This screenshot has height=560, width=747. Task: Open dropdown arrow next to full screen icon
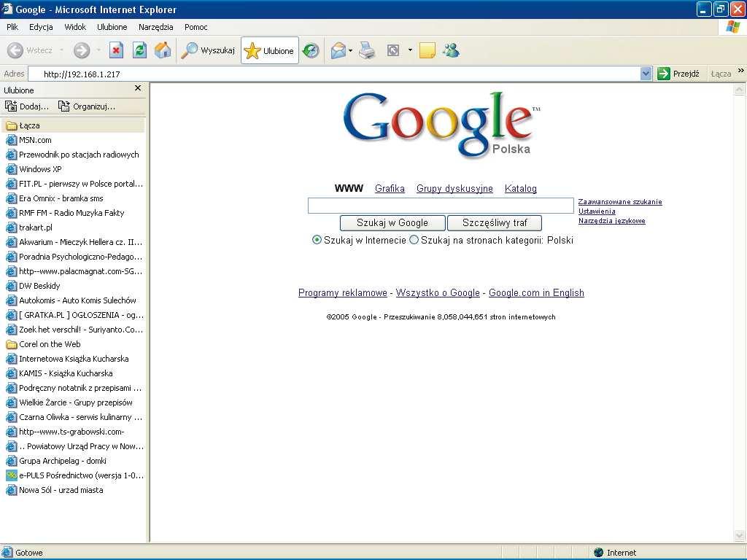tap(410, 50)
